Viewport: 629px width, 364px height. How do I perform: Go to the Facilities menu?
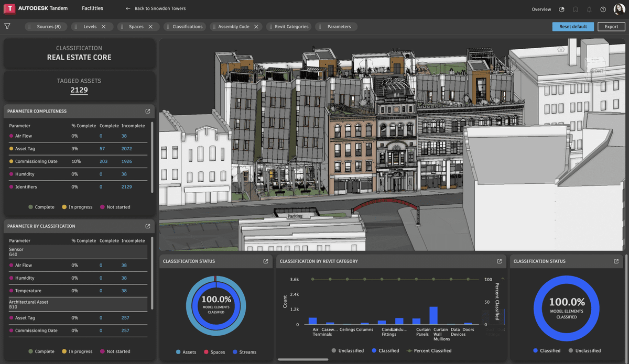pos(92,8)
